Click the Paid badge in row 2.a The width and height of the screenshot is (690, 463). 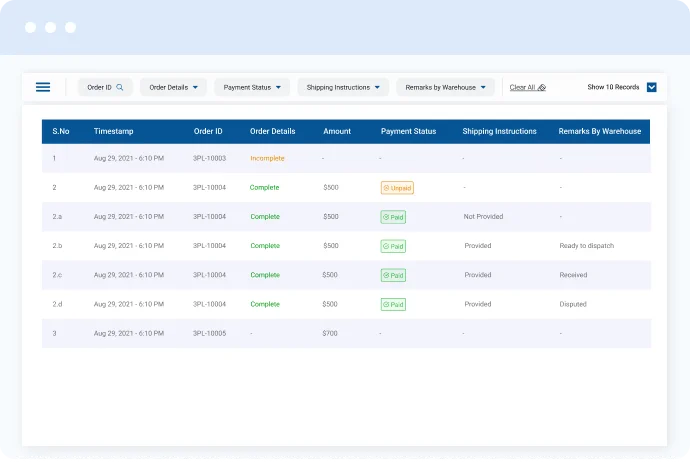click(x=393, y=216)
